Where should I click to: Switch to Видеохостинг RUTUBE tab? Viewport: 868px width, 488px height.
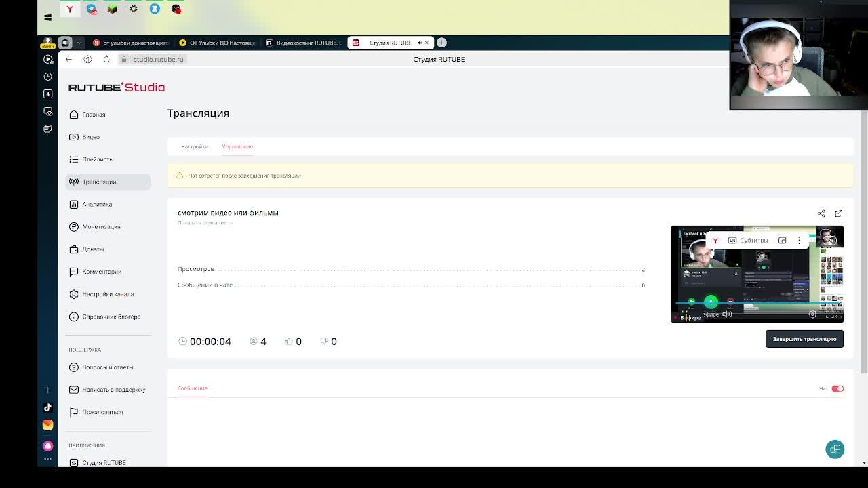tap(304, 43)
